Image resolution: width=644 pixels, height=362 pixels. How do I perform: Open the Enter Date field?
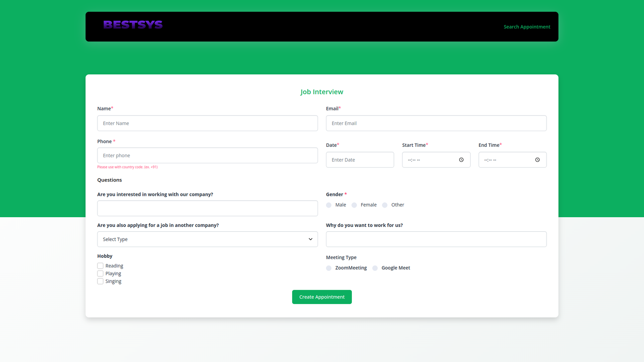coord(360,160)
